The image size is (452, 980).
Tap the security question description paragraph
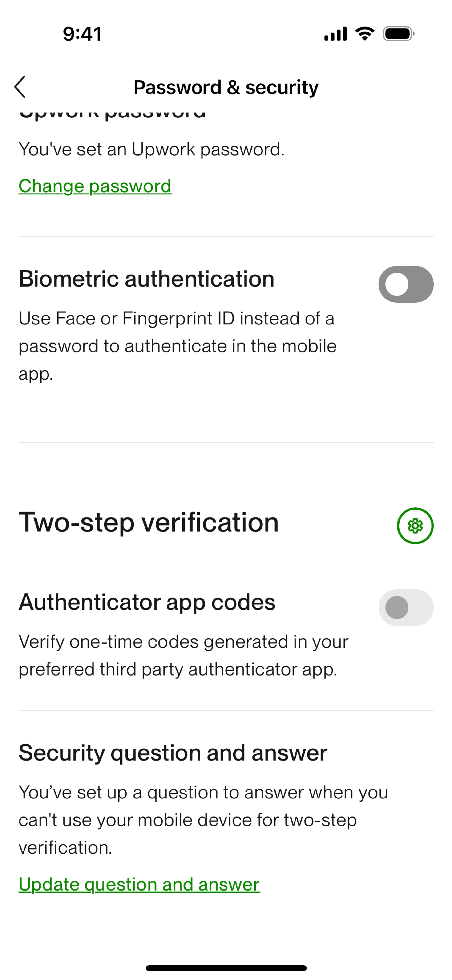(x=203, y=819)
